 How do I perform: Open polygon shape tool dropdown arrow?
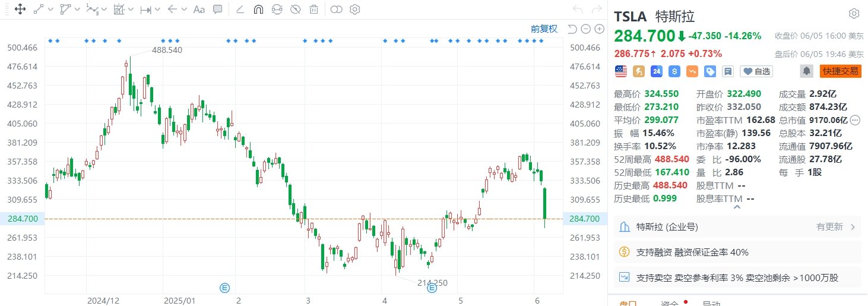point(77,10)
